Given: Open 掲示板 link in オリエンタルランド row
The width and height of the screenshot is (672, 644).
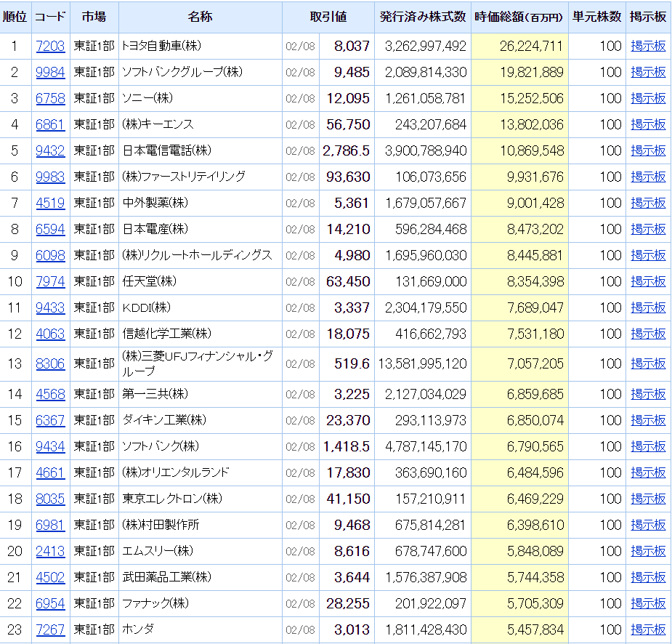Looking at the screenshot, I should click(x=648, y=472).
